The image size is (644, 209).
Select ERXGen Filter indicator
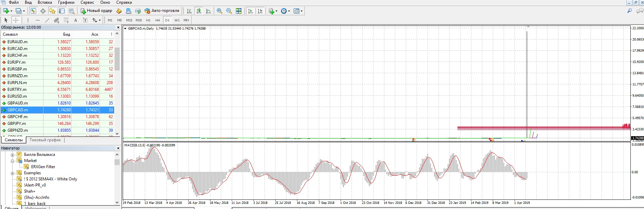(x=43, y=167)
